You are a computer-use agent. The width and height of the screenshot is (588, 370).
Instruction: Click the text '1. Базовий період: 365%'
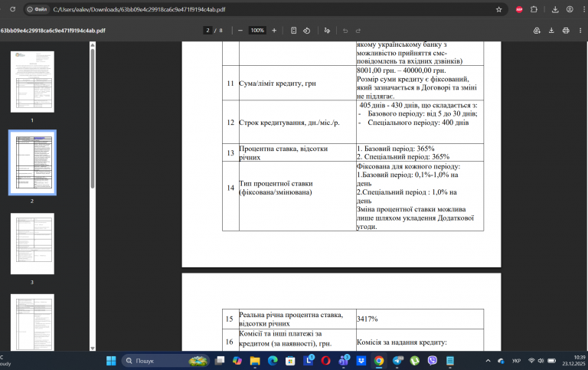coord(396,149)
